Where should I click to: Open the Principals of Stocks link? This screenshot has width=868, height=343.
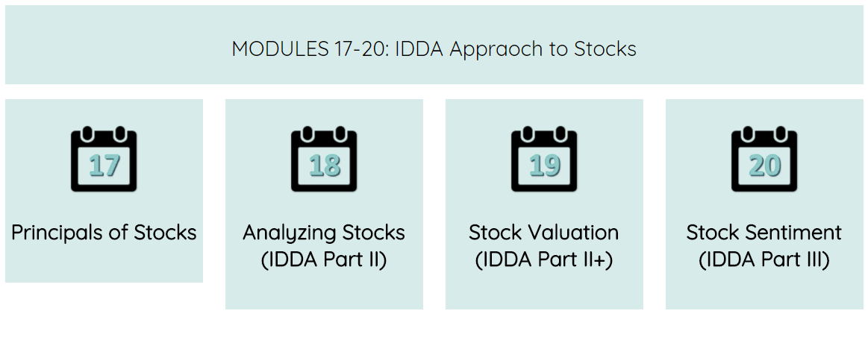point(104,233)
